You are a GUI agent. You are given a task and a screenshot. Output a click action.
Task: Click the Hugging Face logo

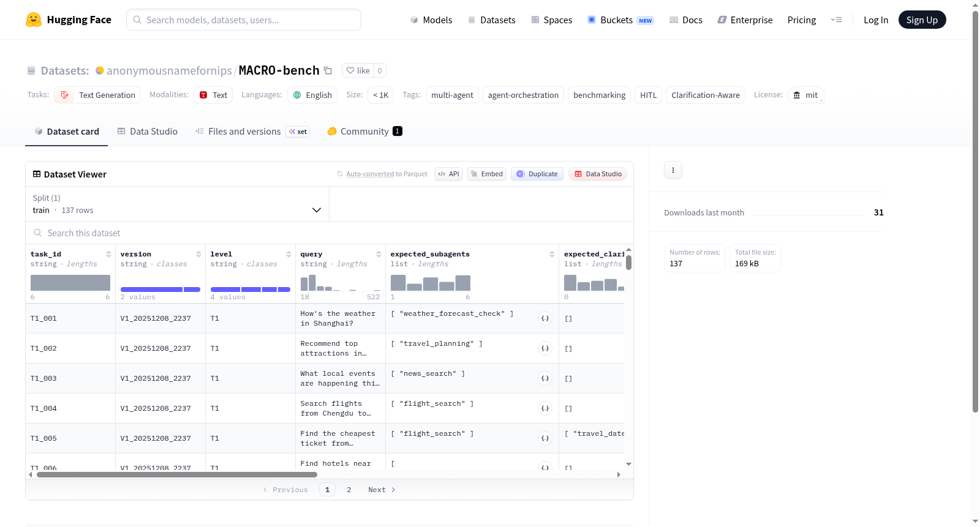(x=69, y=20)
